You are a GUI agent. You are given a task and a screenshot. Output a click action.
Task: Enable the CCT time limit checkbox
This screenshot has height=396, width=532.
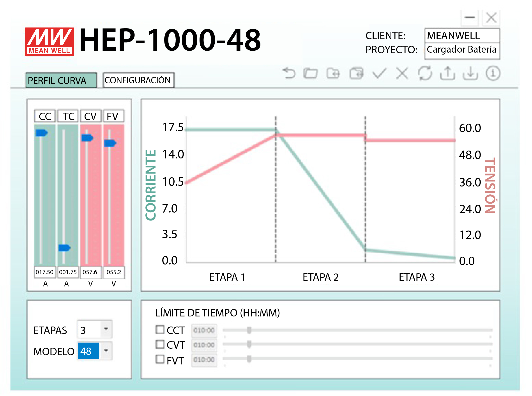[x=160, y=330]
